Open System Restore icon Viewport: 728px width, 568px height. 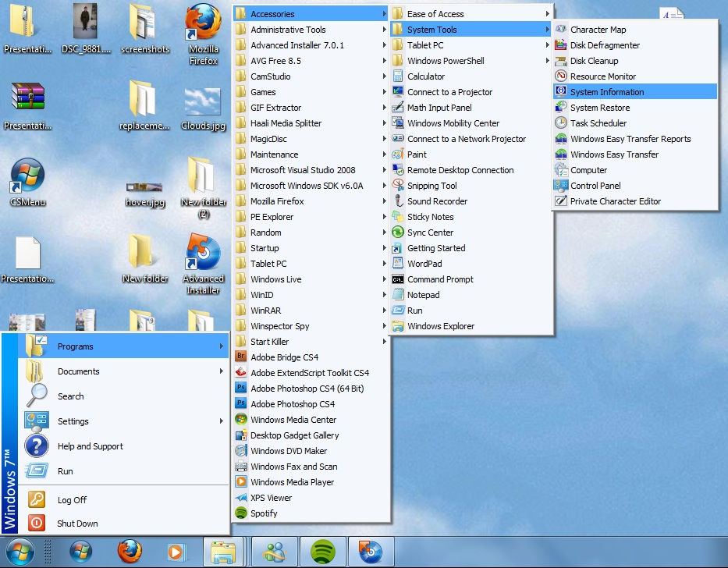pos(561,108)
